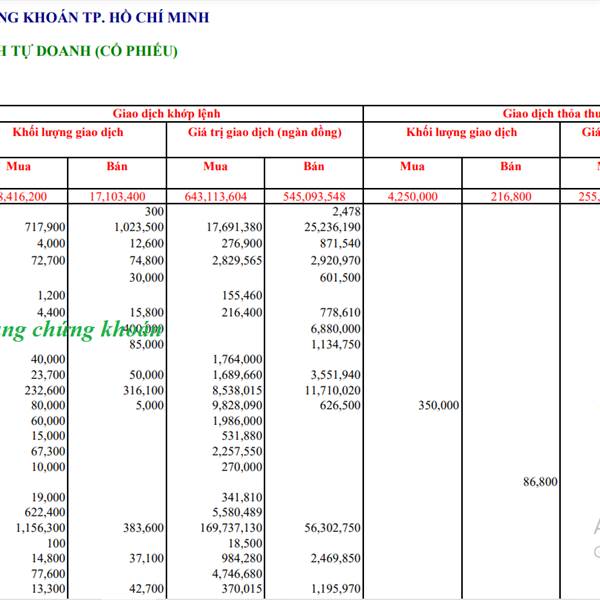Click cell value 2,829,565
The image size is (600, 600).
point(237,261)
